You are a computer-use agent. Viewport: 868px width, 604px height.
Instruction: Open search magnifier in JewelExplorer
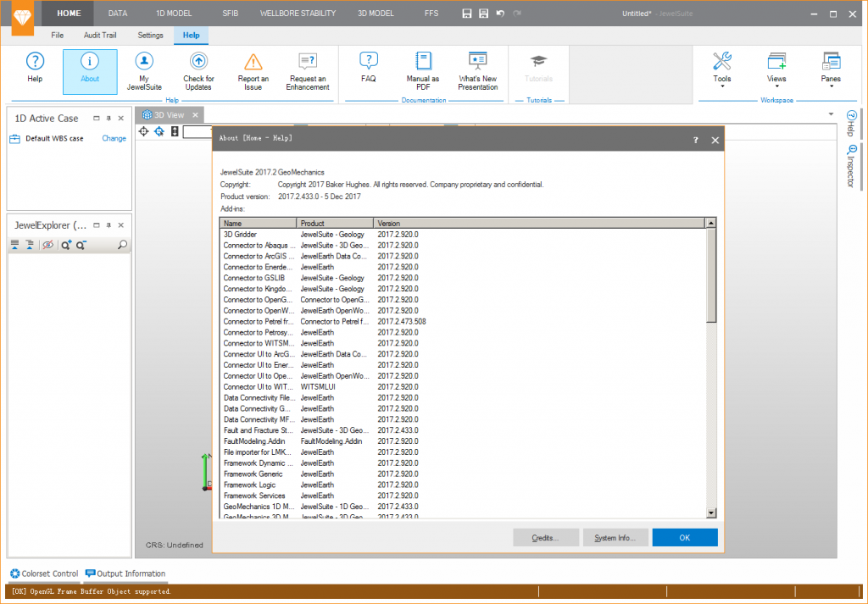[122, 245]
